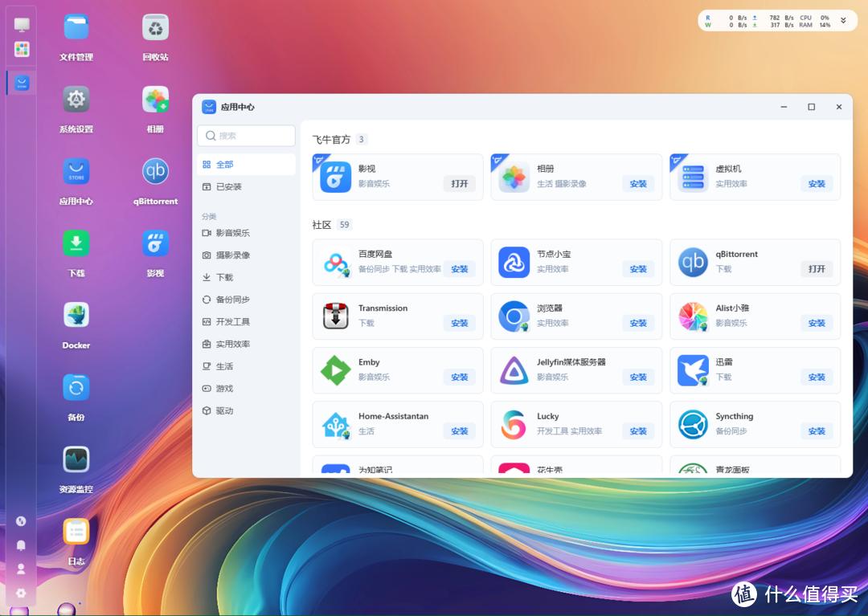
Task: Click the 搜索 search field in 应用中心
Action: tap(246, 136)
